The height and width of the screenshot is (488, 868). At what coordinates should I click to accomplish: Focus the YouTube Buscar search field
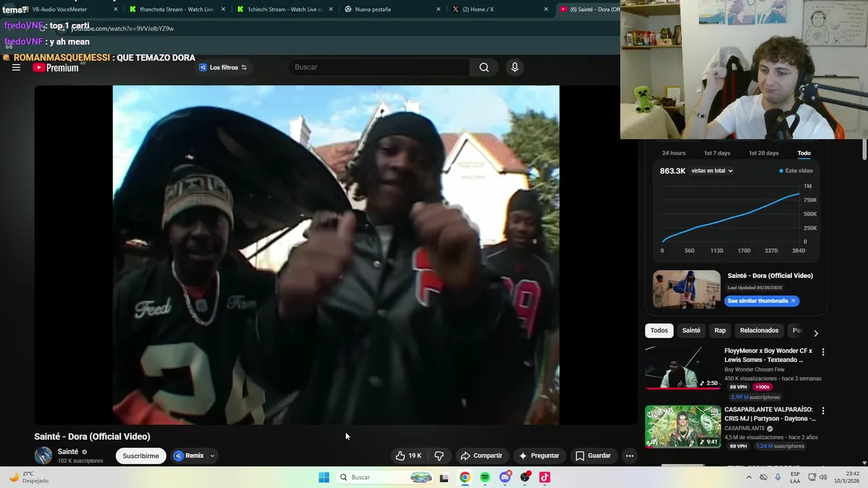[x=380, y=67]
